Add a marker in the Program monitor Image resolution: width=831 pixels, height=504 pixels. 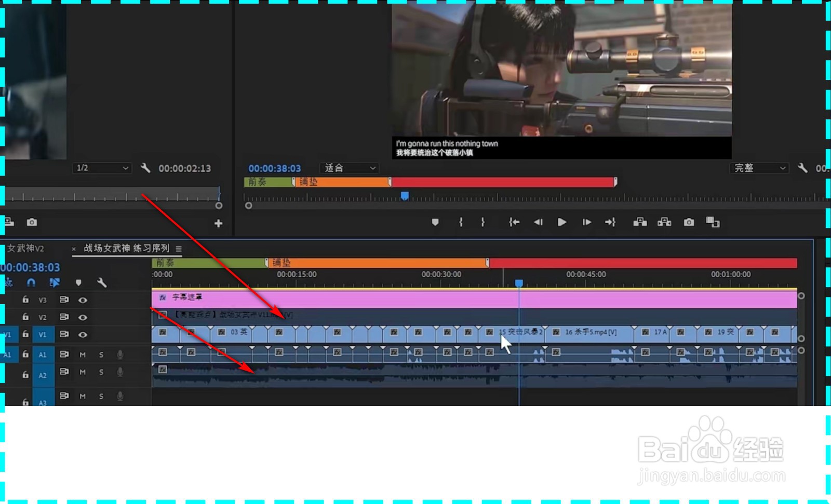pos(435,222)
